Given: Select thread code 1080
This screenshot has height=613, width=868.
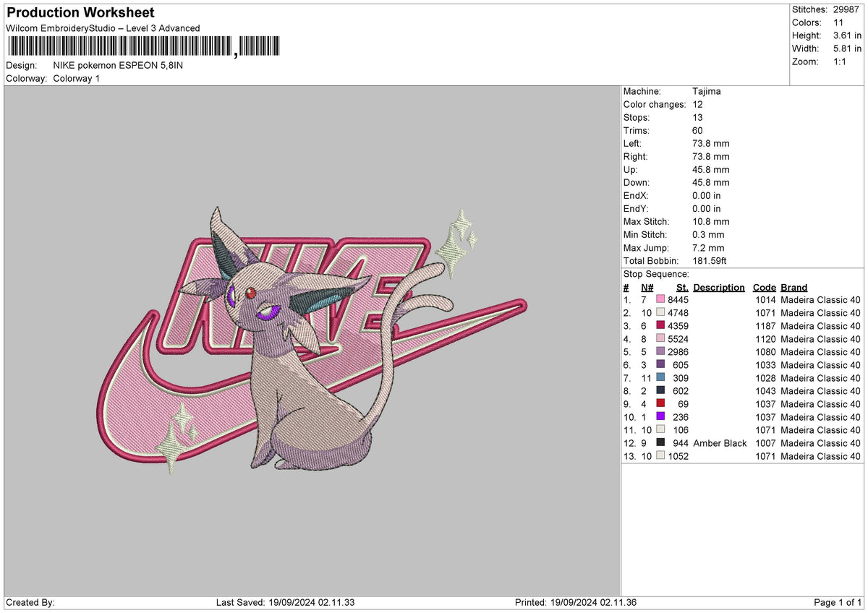Looking at the screenshot, I should 765,351.
